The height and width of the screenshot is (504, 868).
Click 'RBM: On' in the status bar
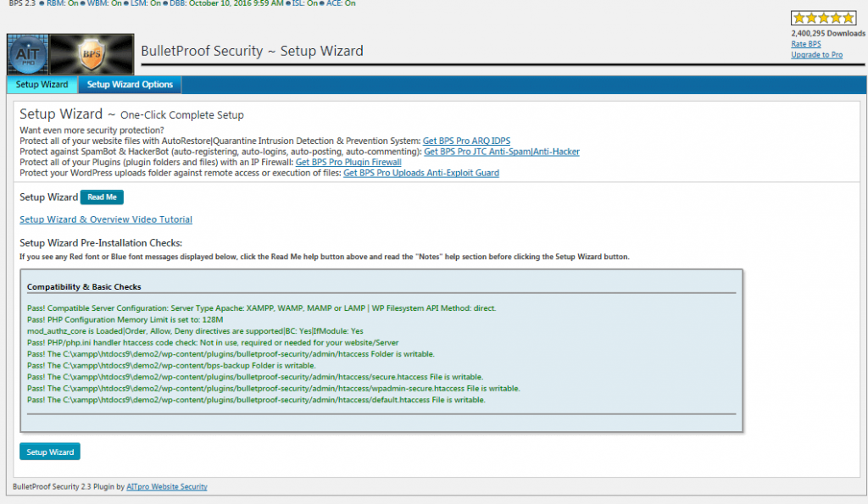click(x=62, y=3)
